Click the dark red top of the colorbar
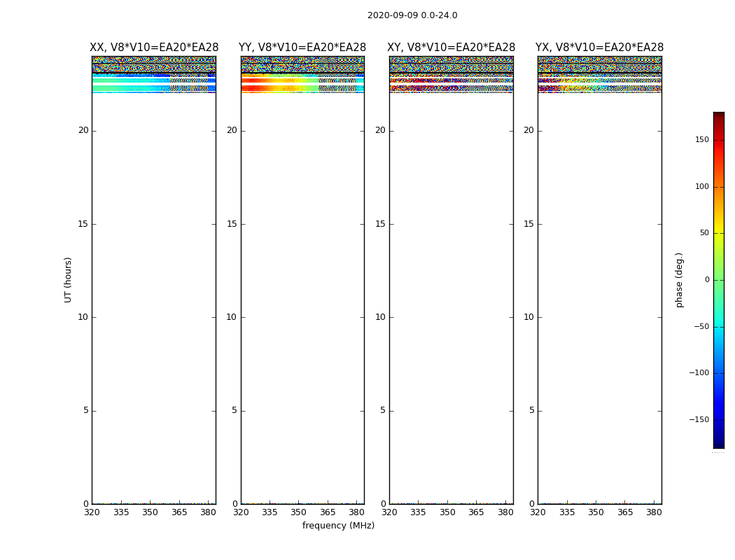The image size is (735, 560). (x=718, y=116)
